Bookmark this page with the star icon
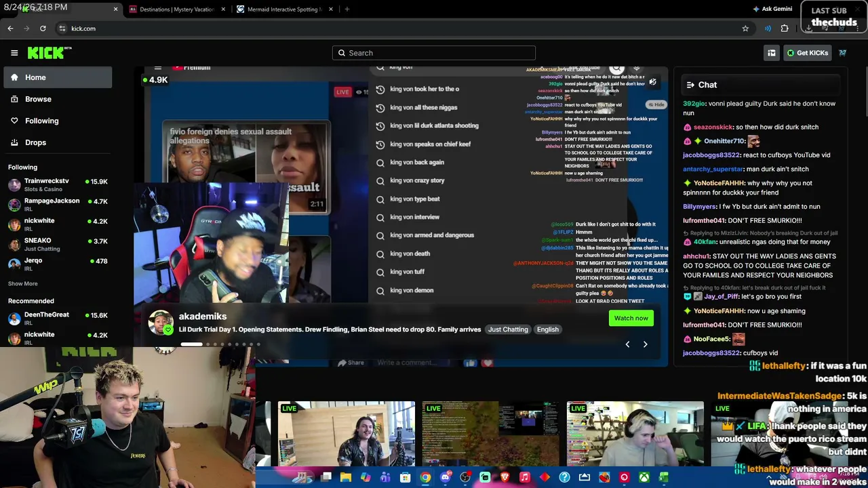The width and height of the screenshot is (868, 488). (x=745, y=28)
